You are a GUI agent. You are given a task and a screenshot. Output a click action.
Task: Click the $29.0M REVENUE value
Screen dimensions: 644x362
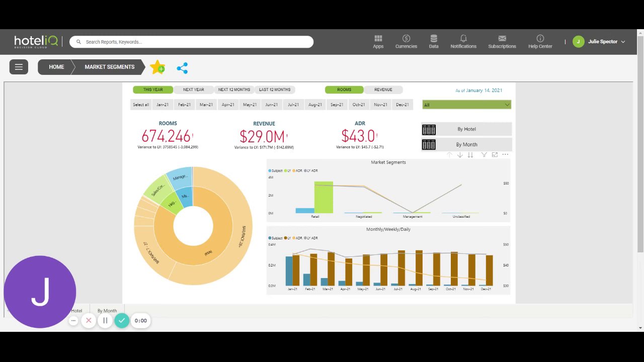point(262,136)
